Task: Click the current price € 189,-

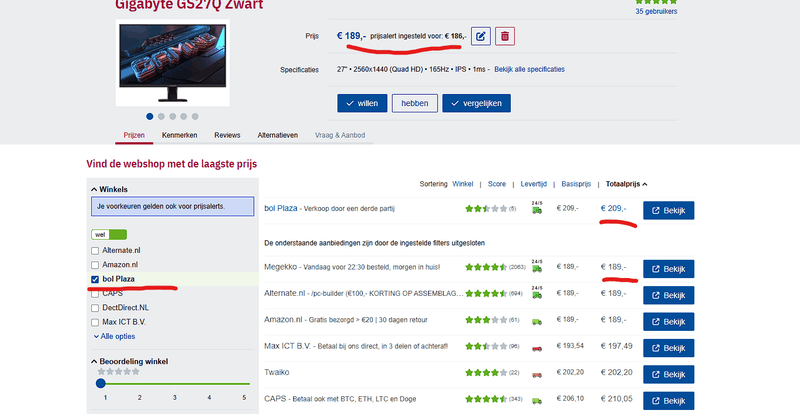Action: (351, 36)
